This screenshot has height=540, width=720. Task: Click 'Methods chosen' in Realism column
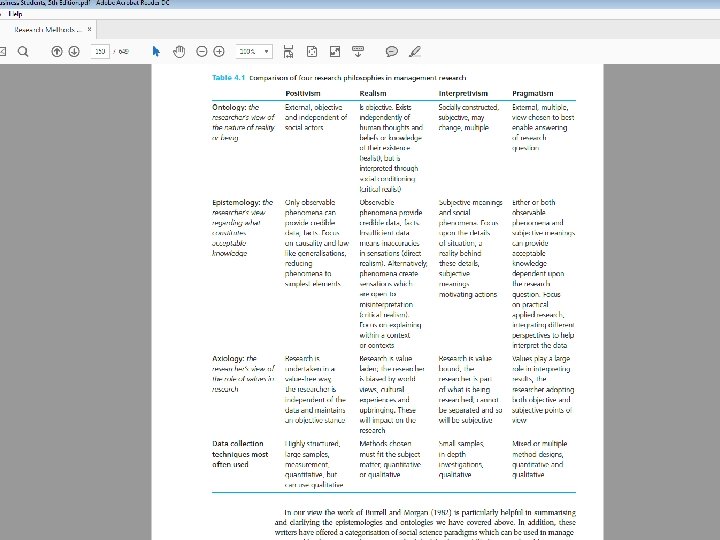click(385, 444)
